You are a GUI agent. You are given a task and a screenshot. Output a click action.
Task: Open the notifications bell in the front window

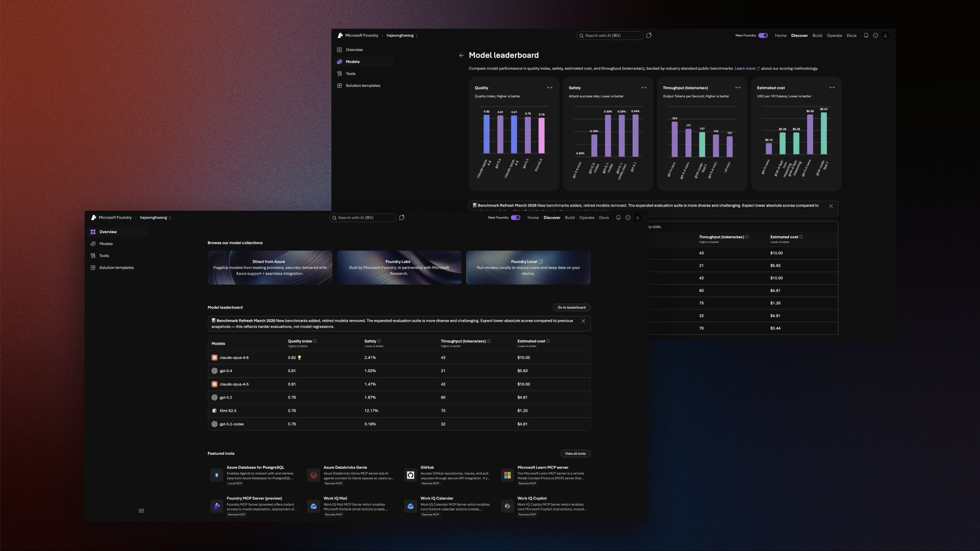618,217
